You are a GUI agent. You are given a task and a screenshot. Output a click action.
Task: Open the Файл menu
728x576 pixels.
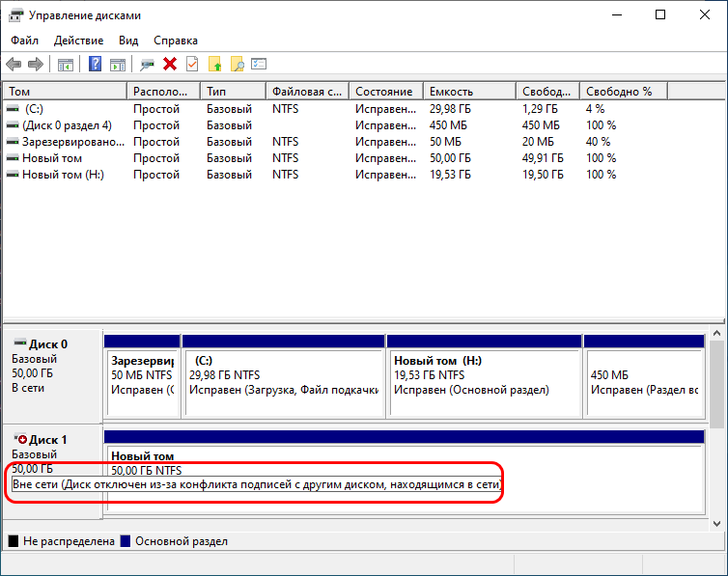[x=25, y=41]
